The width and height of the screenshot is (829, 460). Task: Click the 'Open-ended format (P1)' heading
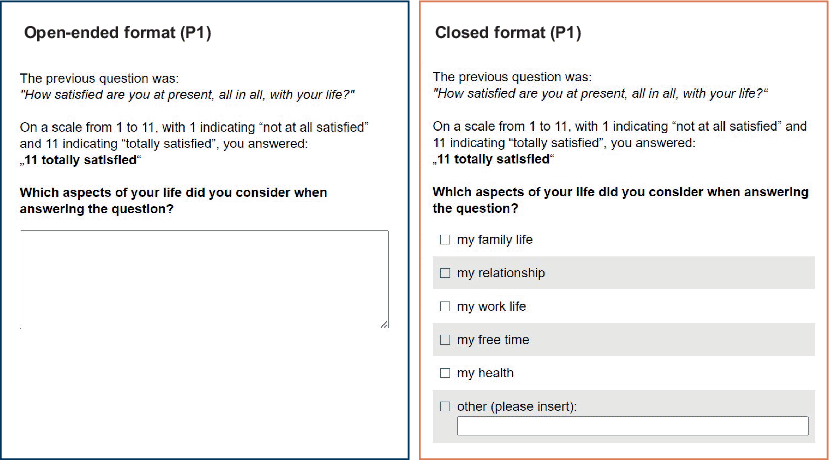pos(118,33)
